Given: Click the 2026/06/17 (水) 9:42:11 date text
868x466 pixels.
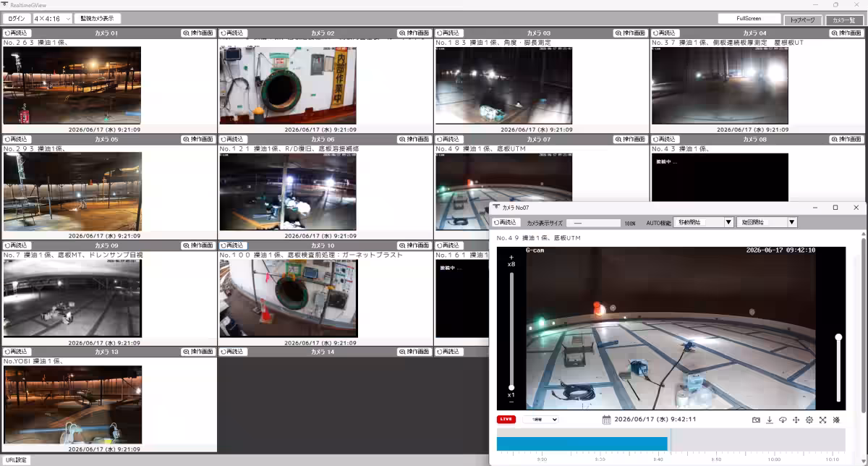Looking at the screenshot, I should coord(655,420).
